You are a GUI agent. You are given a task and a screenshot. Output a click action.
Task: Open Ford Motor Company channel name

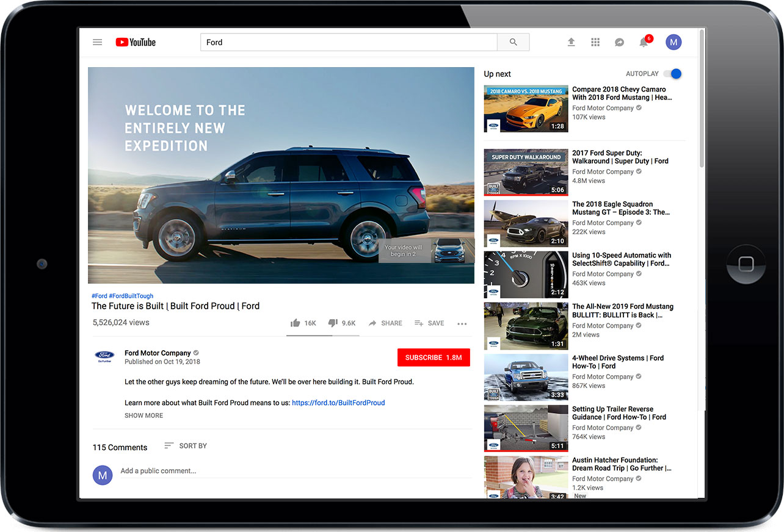pos(158,353)
